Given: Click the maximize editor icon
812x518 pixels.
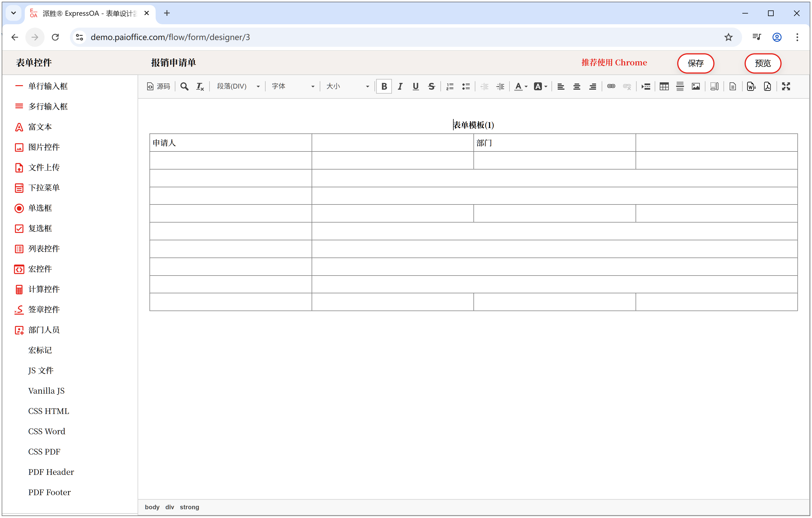Looking at the screenshot, I should [786, 86].
